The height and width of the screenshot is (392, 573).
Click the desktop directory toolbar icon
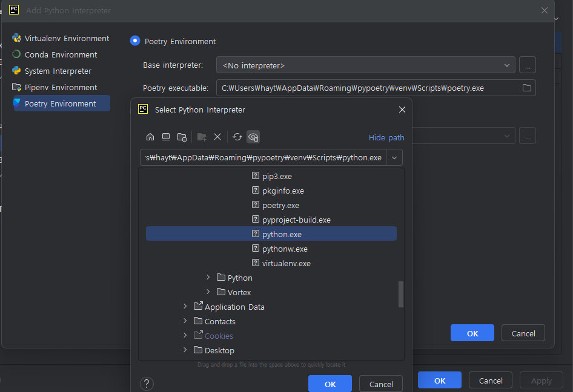166,137
